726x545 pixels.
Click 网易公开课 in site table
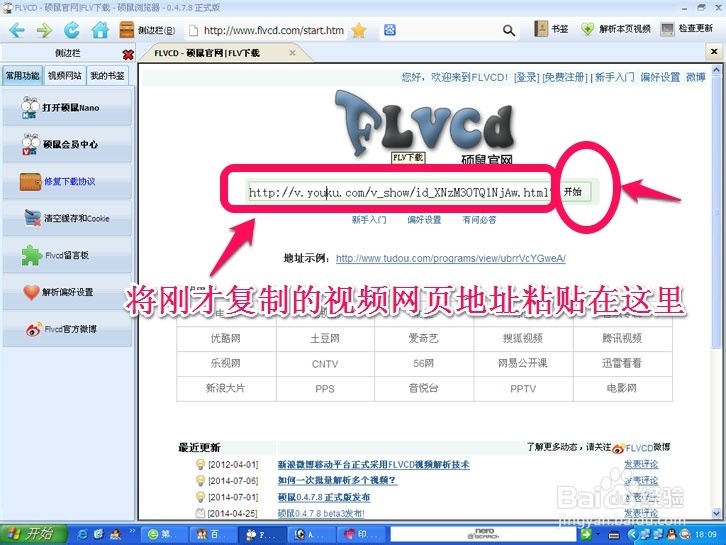523,363
